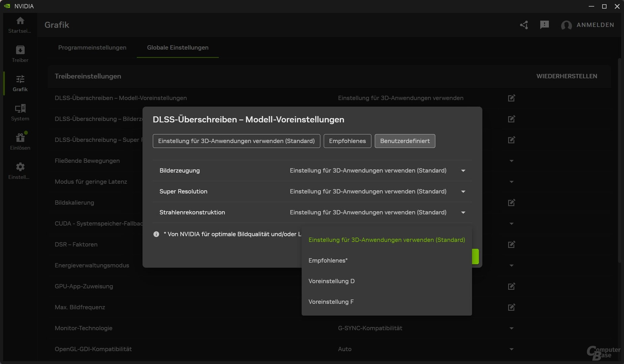The width and height of the screenshot is (624, 364).
Task: Open the feedback speech bubble icon
Action: [544, 25]
